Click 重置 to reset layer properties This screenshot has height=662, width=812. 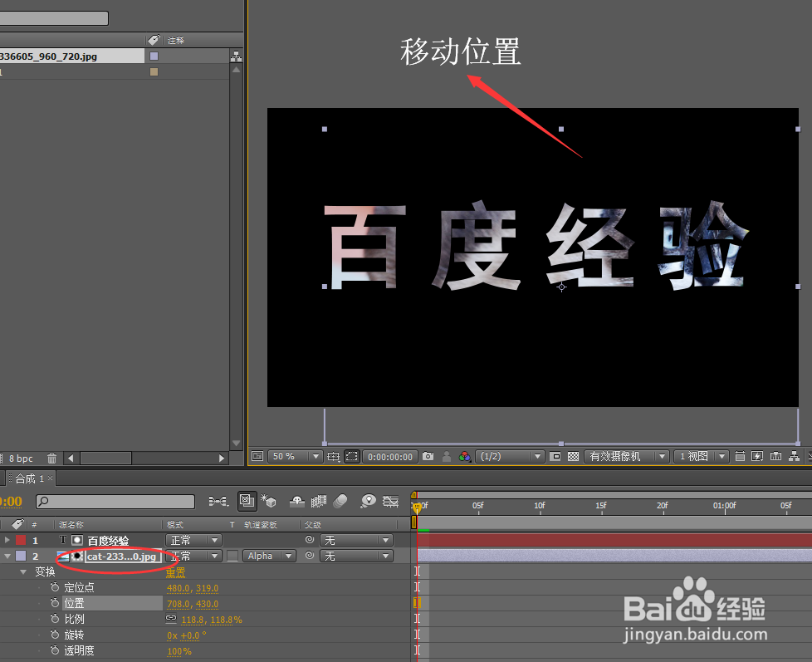click(176, 572)
